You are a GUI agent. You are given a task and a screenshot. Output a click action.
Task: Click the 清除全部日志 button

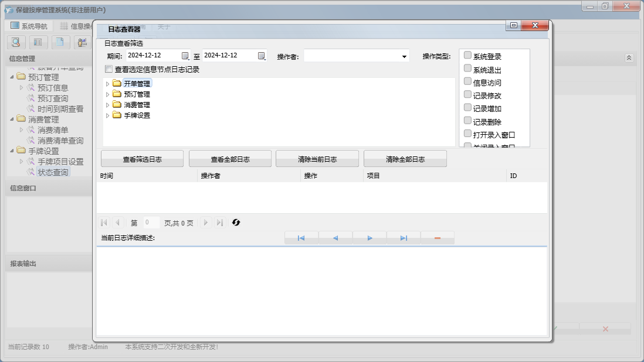405,159
